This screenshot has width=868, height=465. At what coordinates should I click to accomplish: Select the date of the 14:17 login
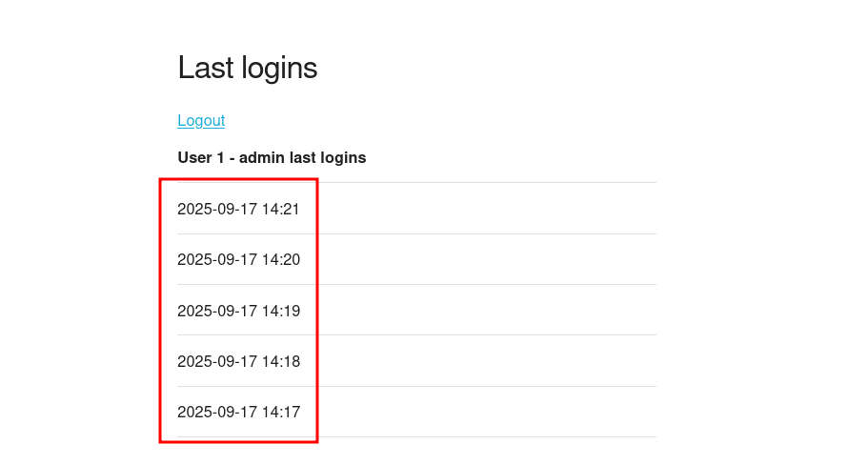pos(217,412)
